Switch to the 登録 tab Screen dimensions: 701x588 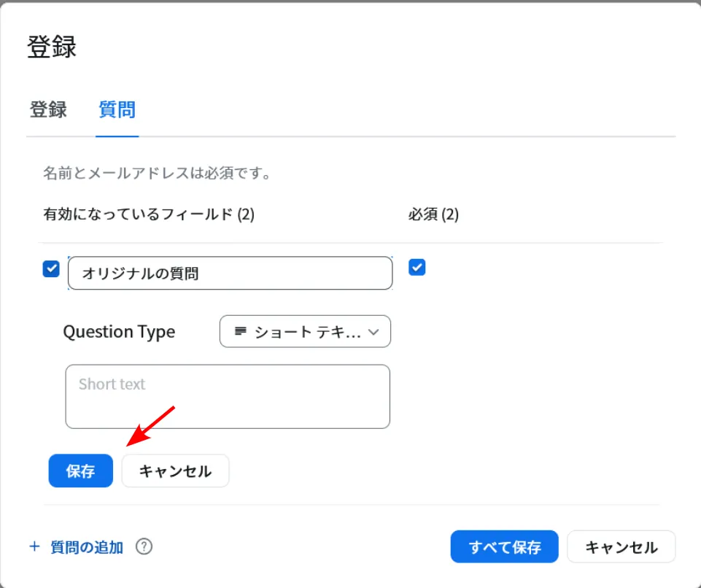click(48, 110)
